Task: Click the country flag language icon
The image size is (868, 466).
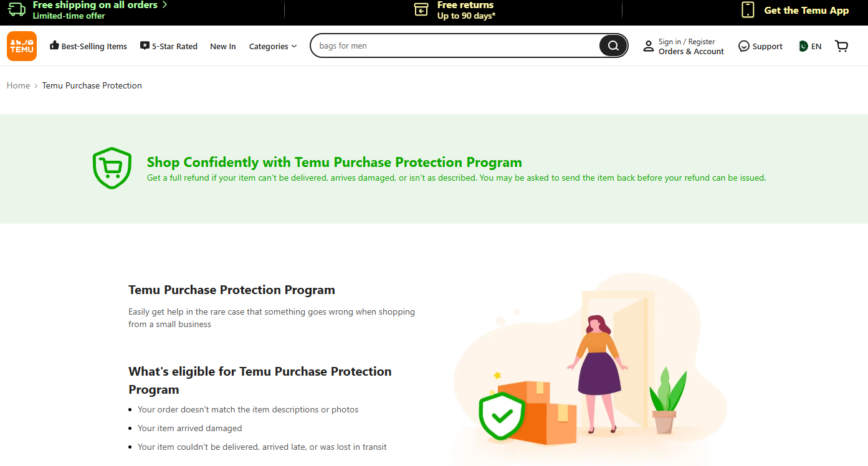Action: [x=803, y=46]
